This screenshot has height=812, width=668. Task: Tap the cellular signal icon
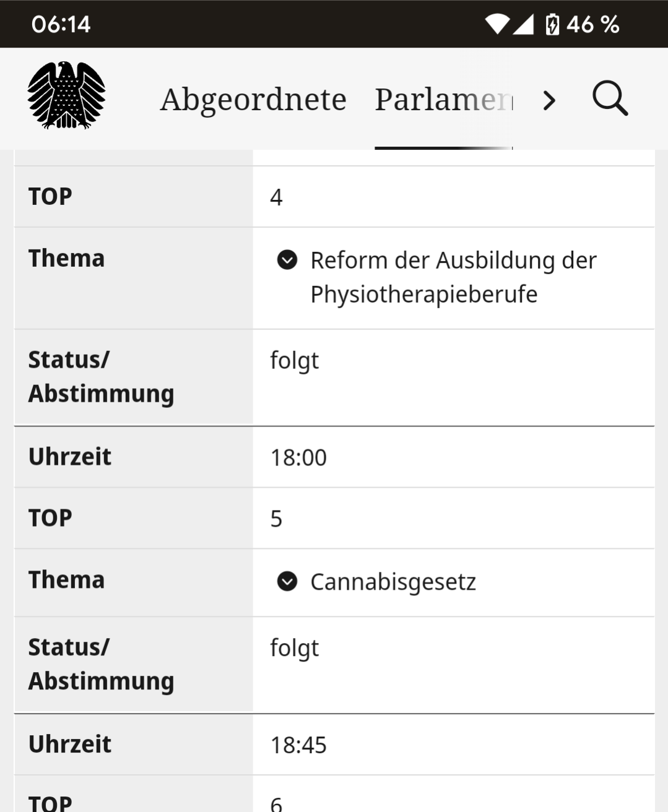(x=523, y=25)
